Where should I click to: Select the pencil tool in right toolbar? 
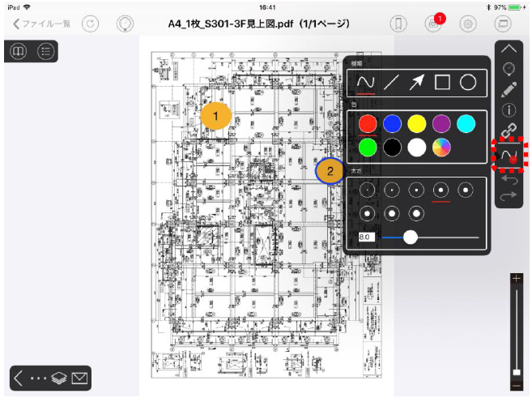pyautogui.click(x=509, y=89)
